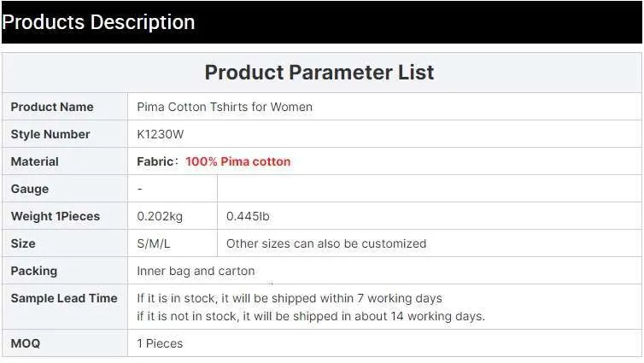644x363 pixels.
Task: Select the Style Number label
Action: [x=50, y=134]
